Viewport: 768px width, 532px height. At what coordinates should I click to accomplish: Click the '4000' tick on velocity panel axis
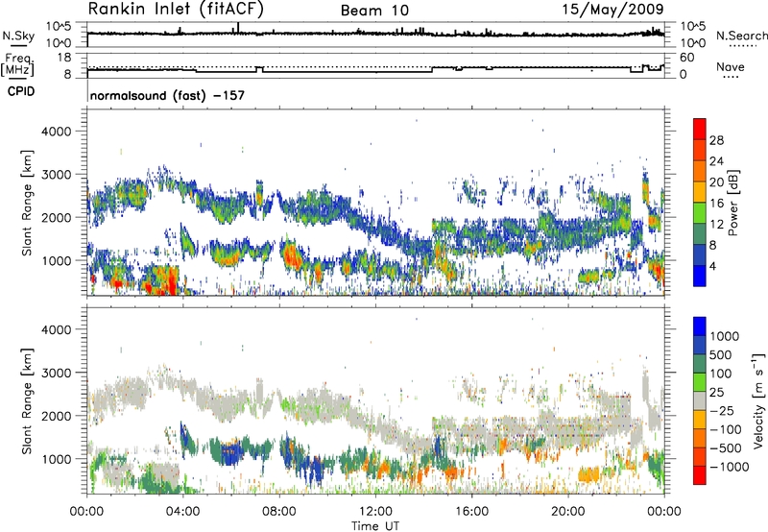coord(56,329)
